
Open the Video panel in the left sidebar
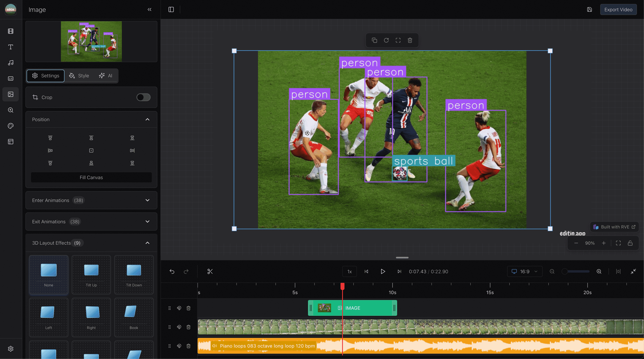pos(10,31)
